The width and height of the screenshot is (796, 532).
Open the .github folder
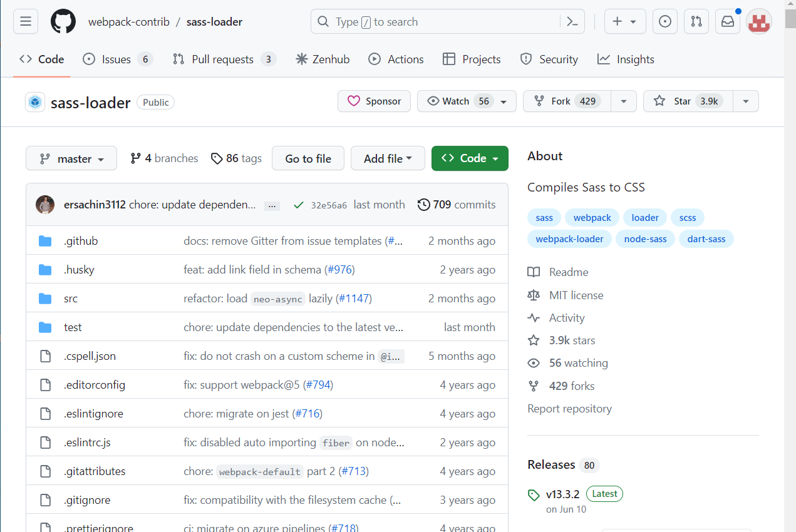click(x=81, y=241)
